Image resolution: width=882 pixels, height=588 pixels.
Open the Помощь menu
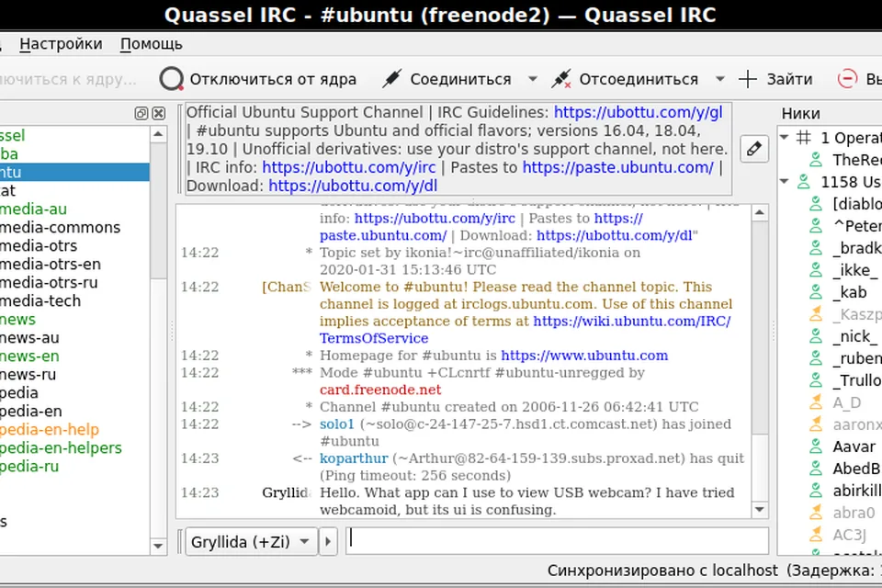152,44
